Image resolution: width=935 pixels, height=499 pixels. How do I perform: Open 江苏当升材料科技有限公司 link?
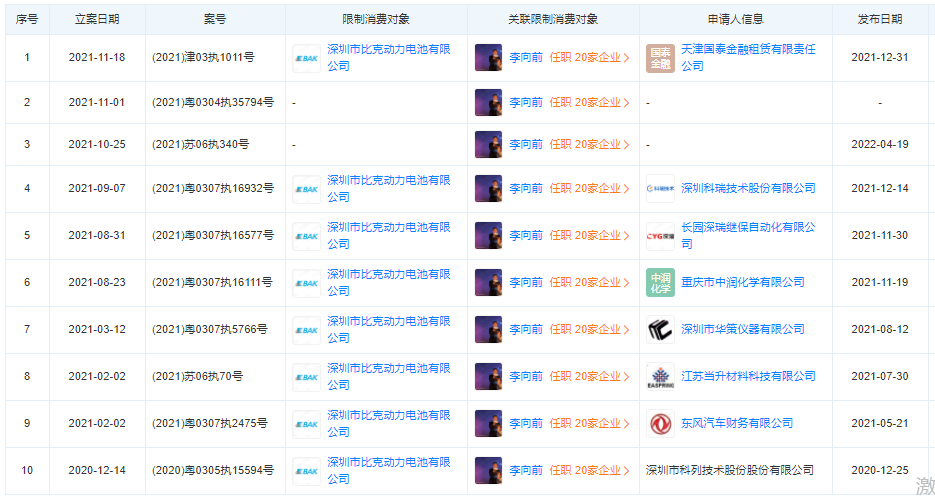coord(748,377)
